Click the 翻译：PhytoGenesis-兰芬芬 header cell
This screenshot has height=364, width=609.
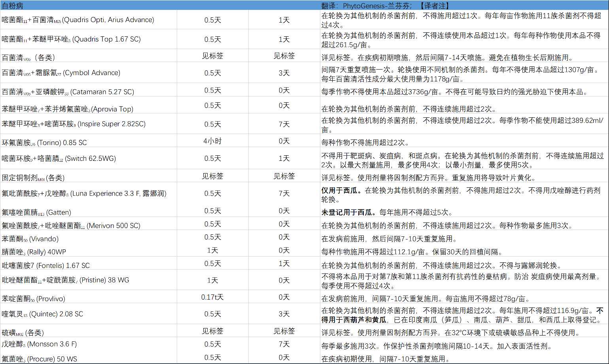point(464,5)
